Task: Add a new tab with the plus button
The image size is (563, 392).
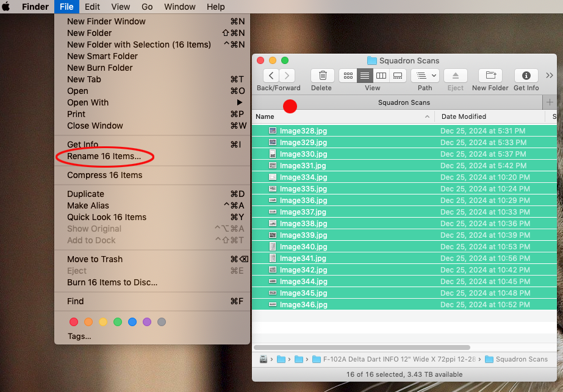Action: (x=550, y=102)
